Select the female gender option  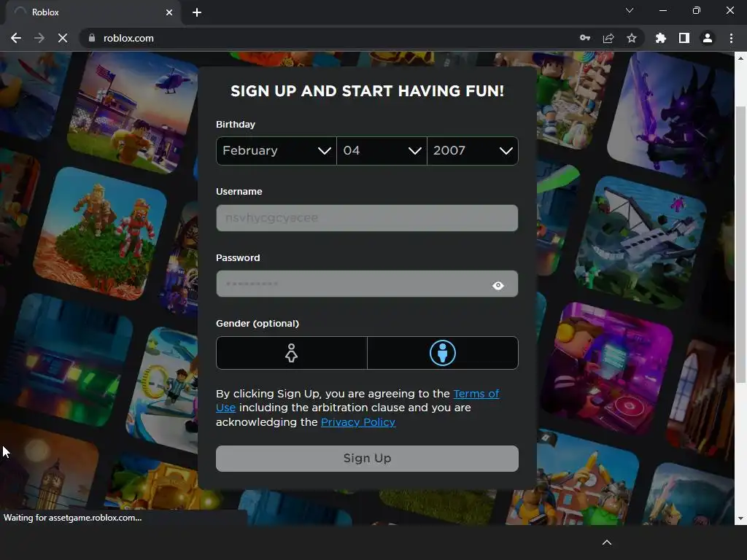(292, 353)
